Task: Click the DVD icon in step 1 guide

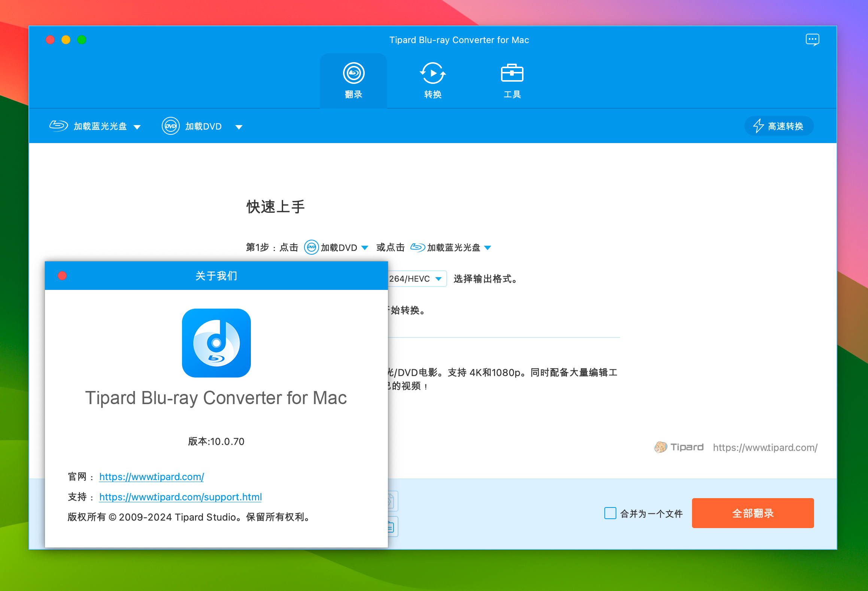Action: (311, 247)
